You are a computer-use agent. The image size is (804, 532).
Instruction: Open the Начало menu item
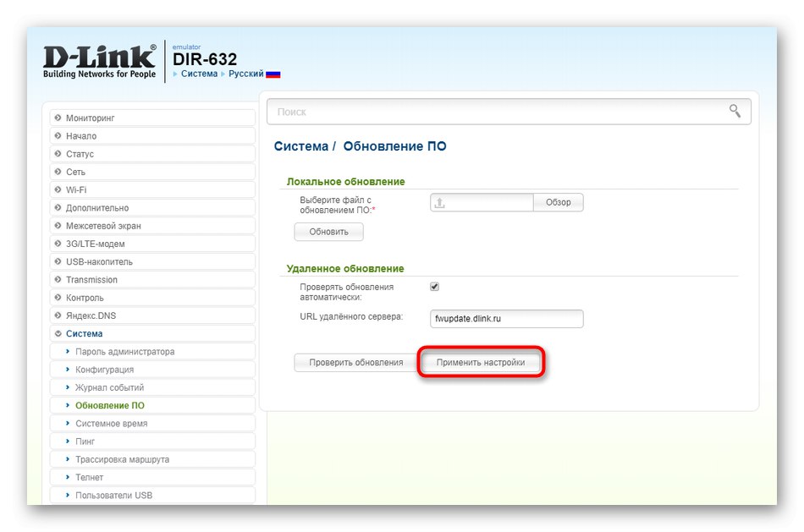coord(153,136)
